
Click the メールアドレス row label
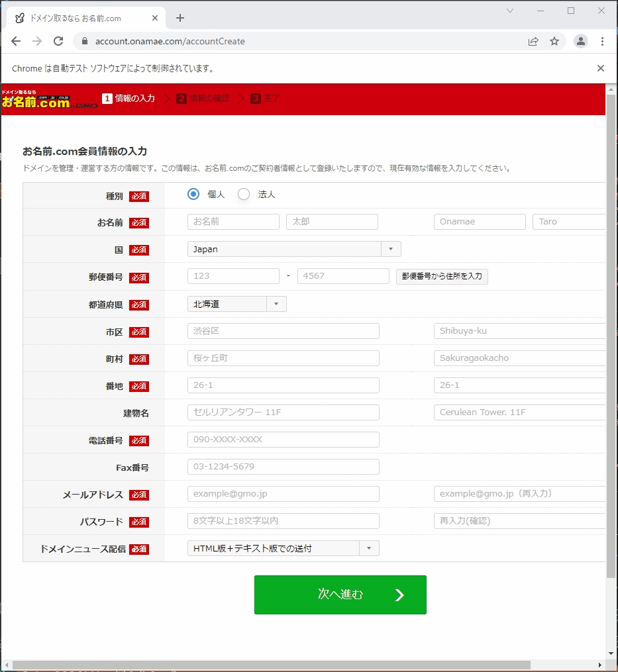[x=93, y=495]
